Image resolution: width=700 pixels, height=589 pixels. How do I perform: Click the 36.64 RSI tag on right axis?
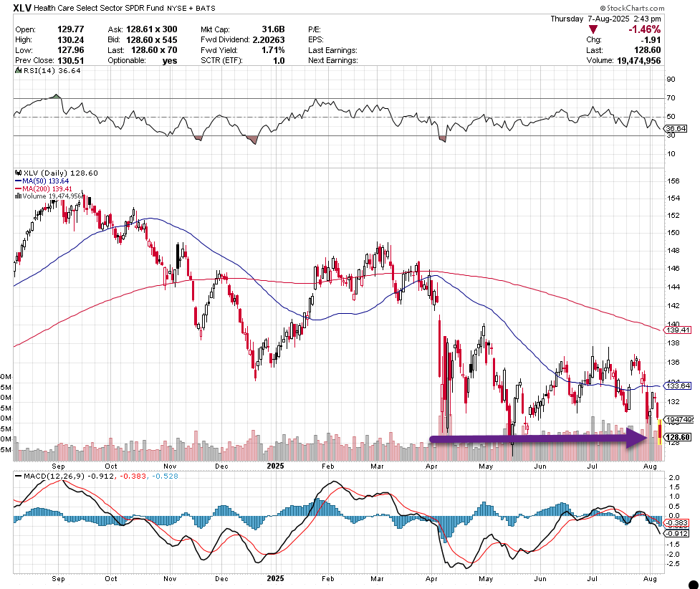[x=676, y=128]
